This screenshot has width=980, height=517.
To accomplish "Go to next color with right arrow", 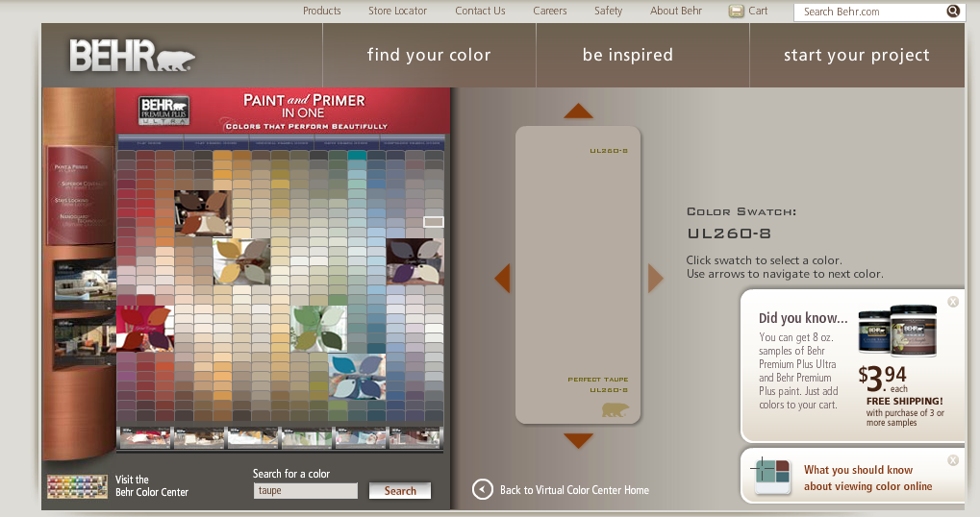I will (x=655, y=279).
